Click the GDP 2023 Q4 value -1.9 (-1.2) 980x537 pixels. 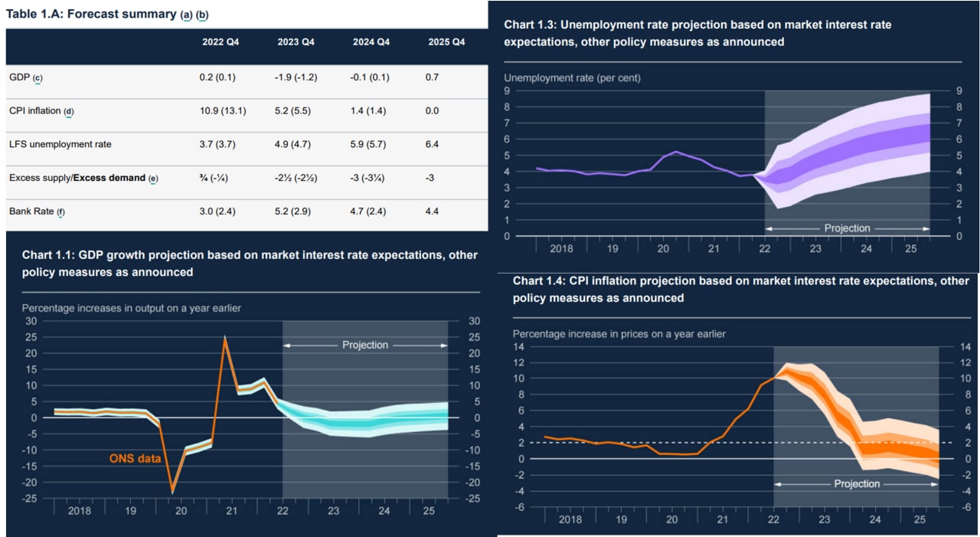pyautogui.click(x=297, y=77)
